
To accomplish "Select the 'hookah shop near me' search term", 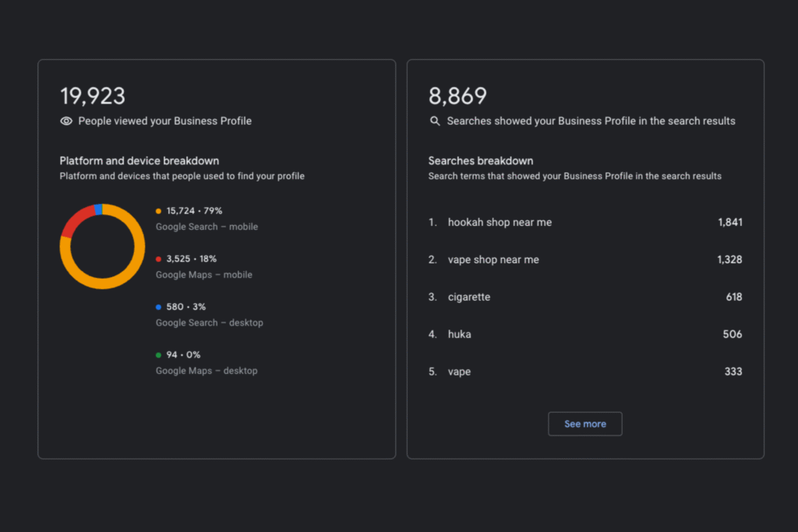I will (500, 223).
